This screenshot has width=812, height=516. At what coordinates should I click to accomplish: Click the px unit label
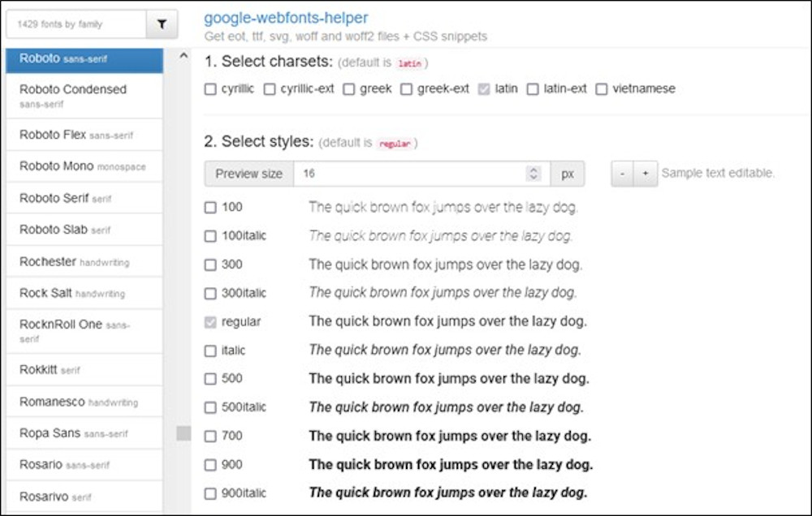click(568, 174)
